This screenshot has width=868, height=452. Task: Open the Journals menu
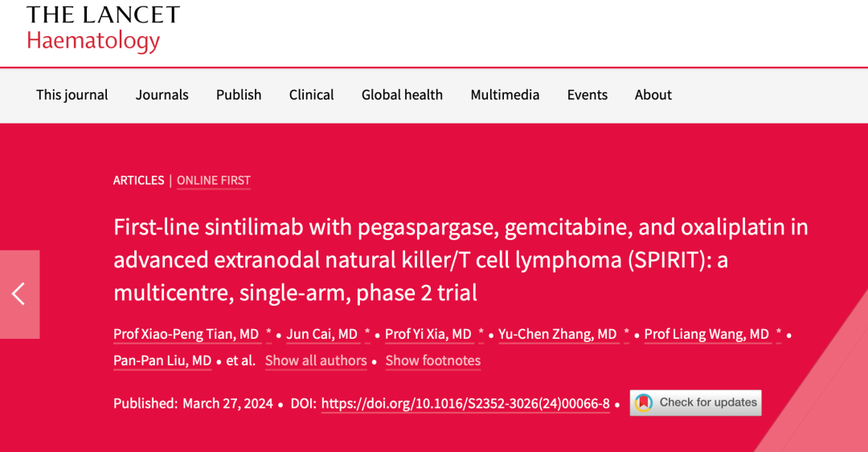[x=162, y=95]
